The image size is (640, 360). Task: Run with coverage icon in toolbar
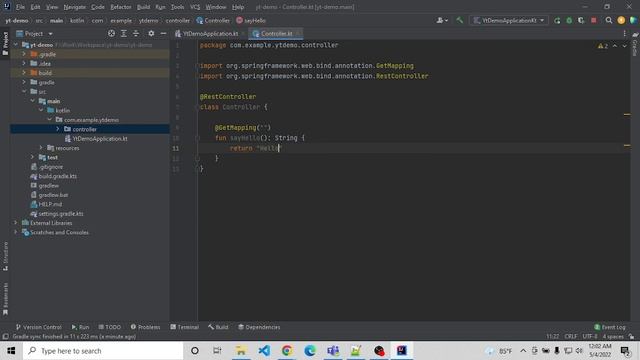[x=581, y=20]
